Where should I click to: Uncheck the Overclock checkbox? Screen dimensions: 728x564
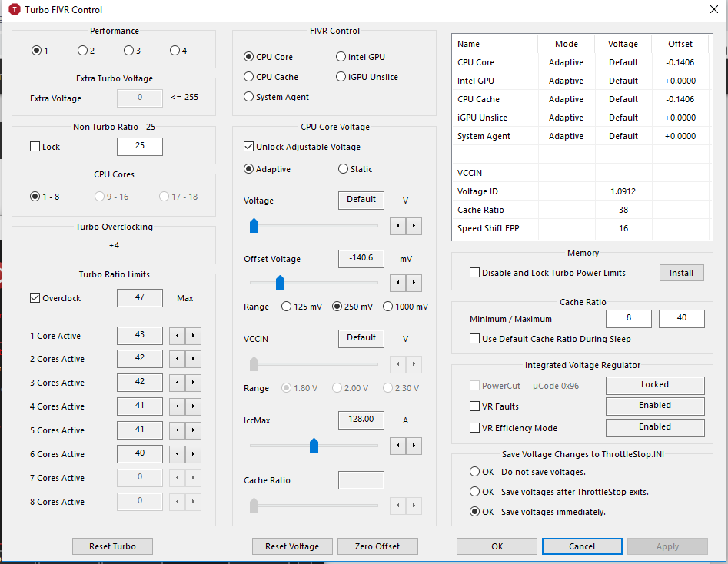point(35,298)
